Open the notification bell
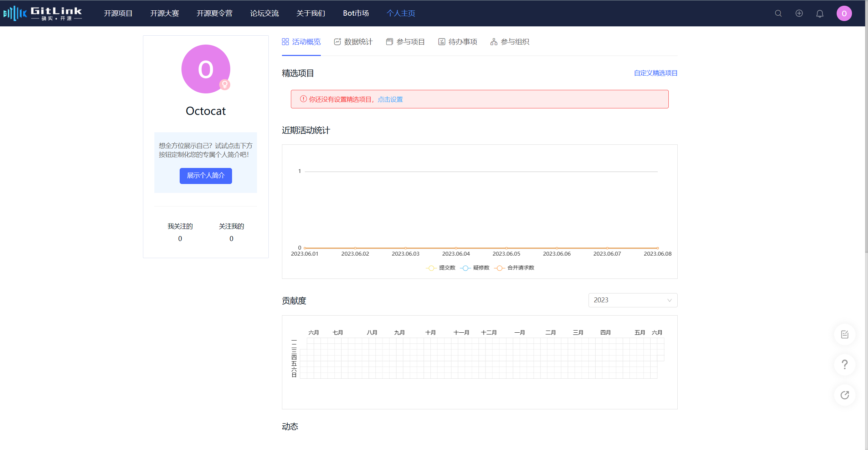The image size is (868, 450). (820, 14)
